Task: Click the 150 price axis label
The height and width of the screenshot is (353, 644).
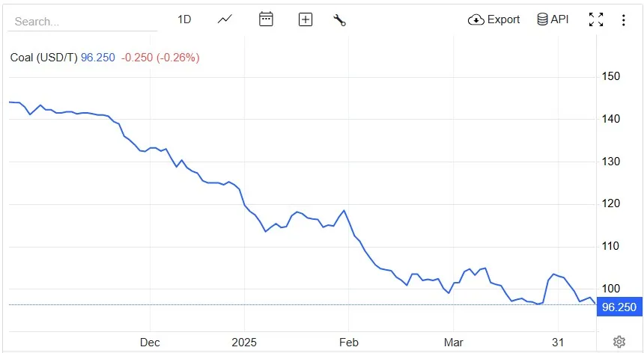Action: 611,76
